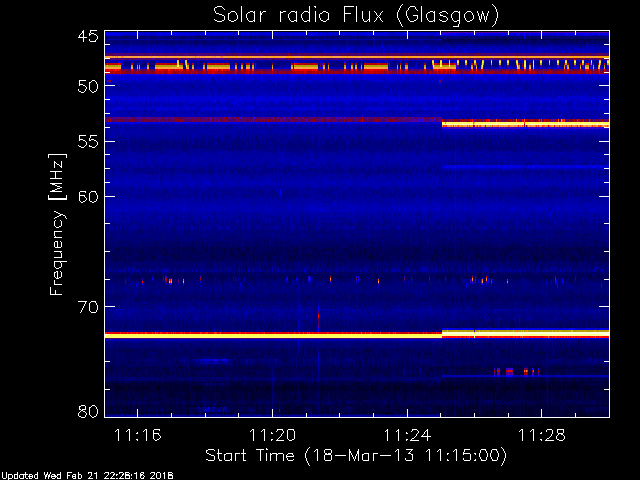Select the 70 frequency tick label
The height and width of the screenshot is (480, 640).
pyautogui.click(x=88, y=307)
